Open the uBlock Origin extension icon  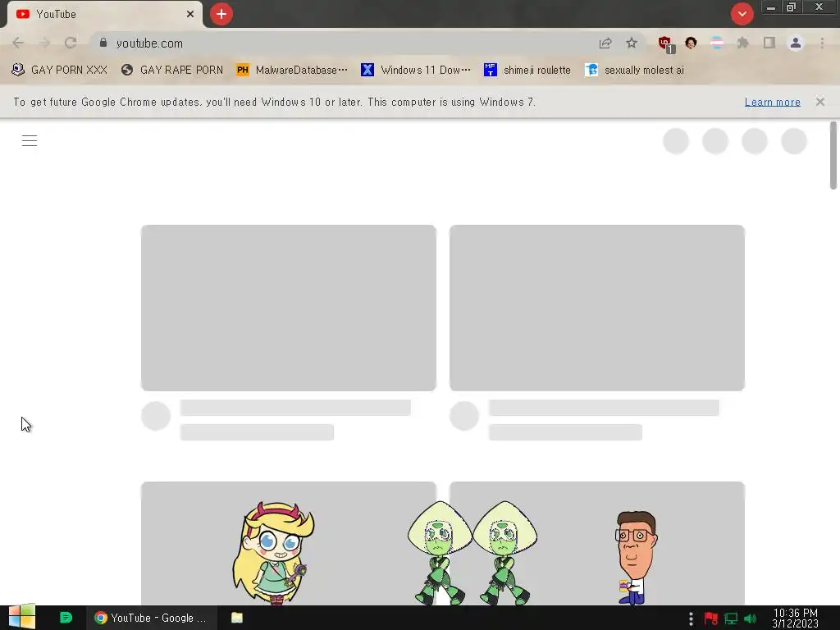pyautogui.click(x=666, y=43)
